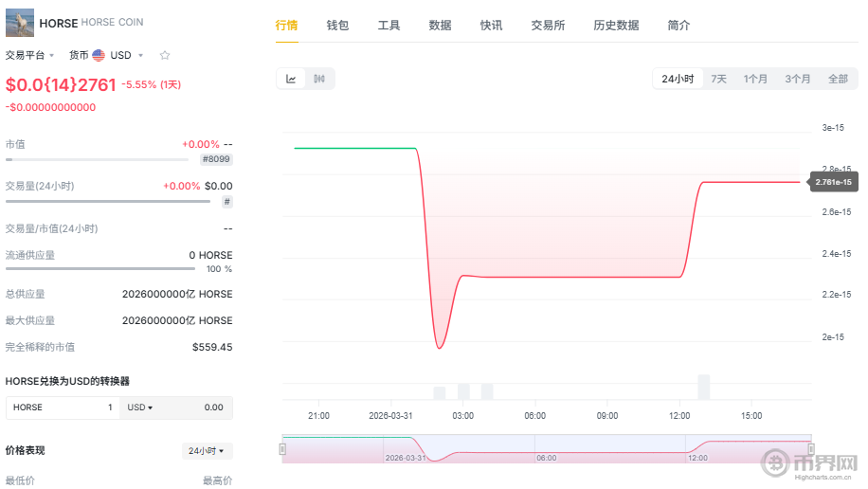Open the USD currency dropdown
The height and width of the screenshot is (489, 868).
127,55
